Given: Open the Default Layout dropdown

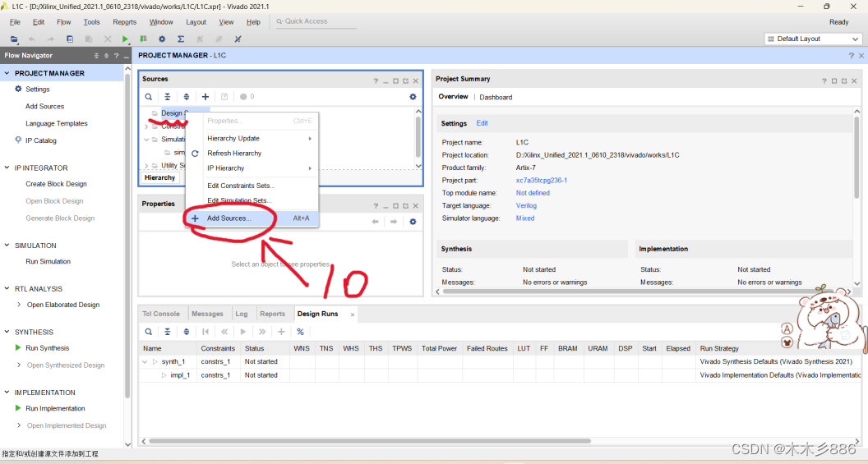Looking at the screenshot, I should click(812, 39).
